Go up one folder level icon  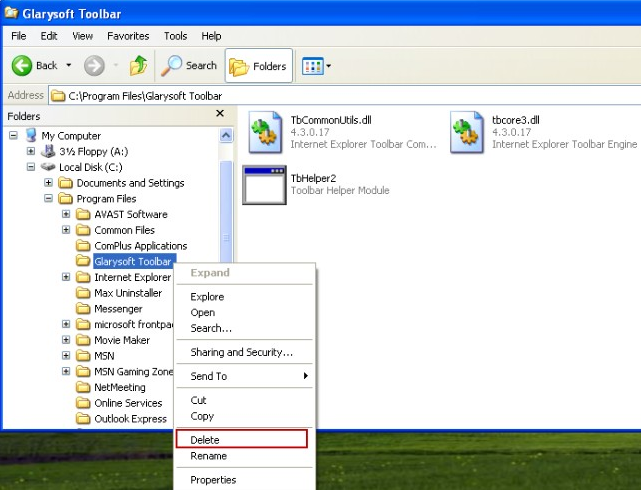click(x=139, y=65)
